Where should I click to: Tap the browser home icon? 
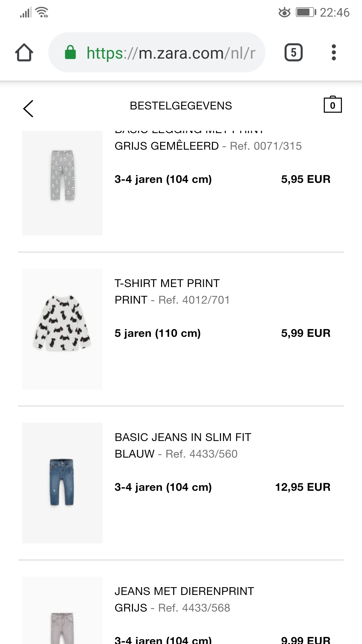point(24,53)
